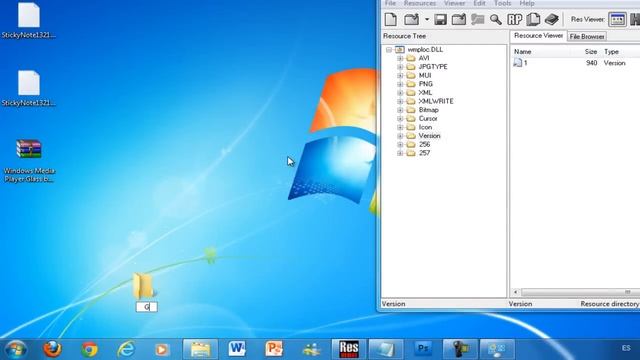The image size is (640, 360).
Task: Expand the PNG folder node
Action: click(400, 84)
